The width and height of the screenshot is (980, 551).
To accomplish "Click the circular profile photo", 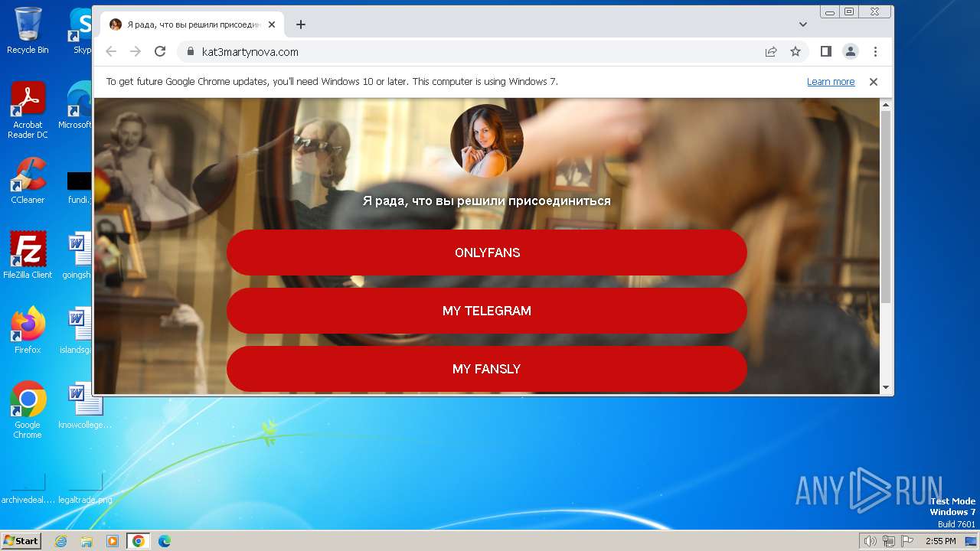I will [x=487, y=141].
